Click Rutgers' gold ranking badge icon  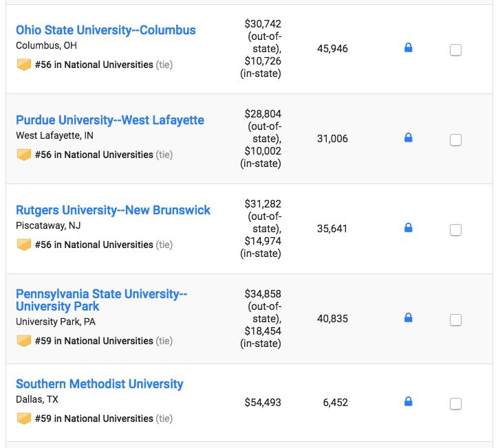(x=24, y=245)
